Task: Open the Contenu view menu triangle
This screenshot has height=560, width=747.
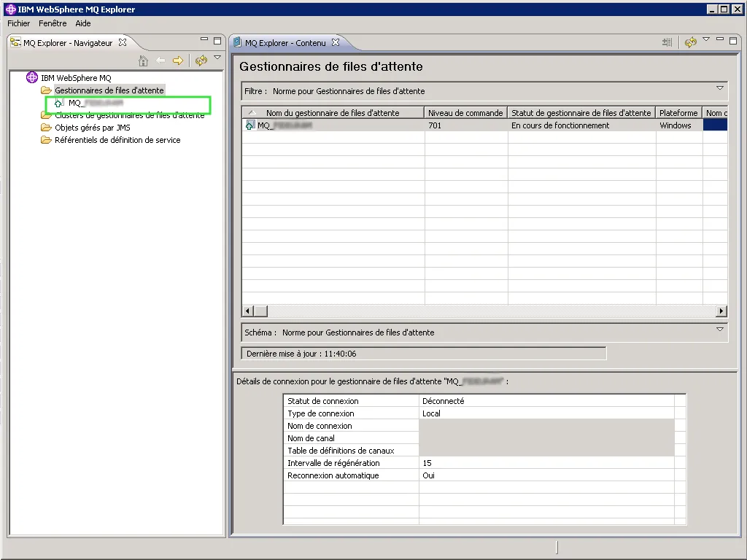Action: pyautogui.click(x=706, y=40)
